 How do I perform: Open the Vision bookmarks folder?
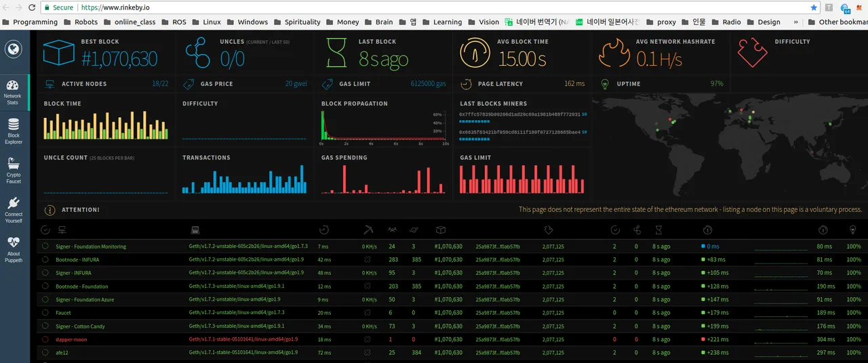coord(483,22)
